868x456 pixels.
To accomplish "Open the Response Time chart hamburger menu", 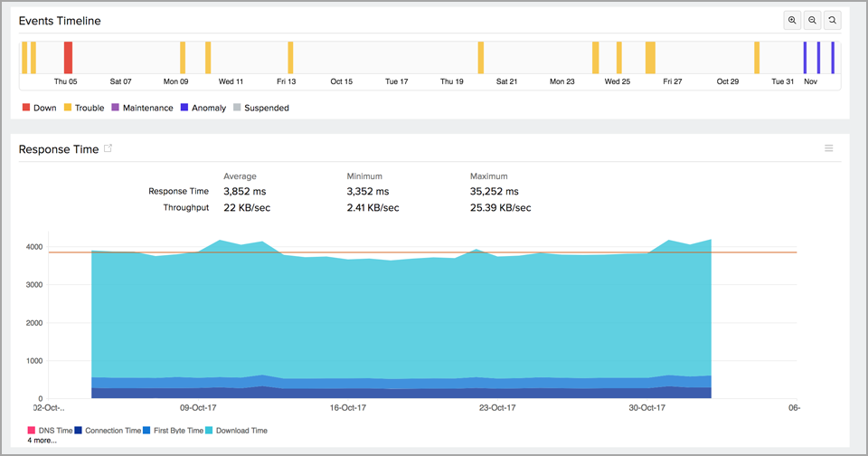I will click(828, 148).
